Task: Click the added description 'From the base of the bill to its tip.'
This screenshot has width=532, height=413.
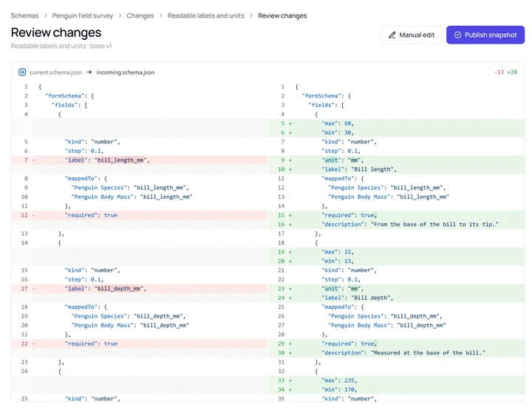Action: (396, 225)
